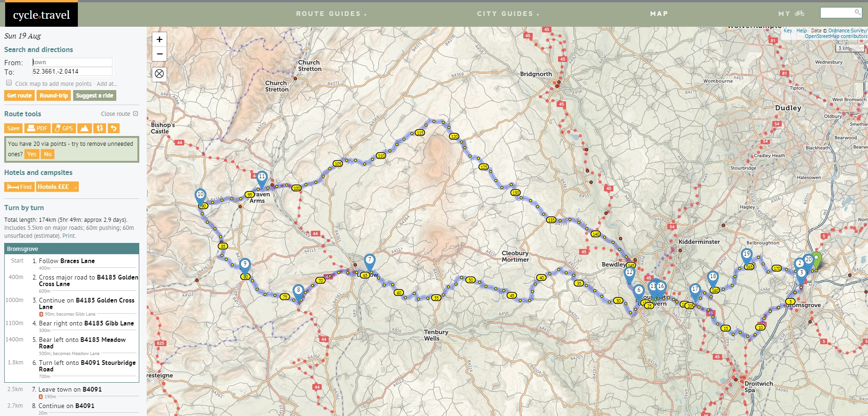This screenshot has width=868, height=416.
Task: Open the Hotels £££ dropdown
Action: [58, 187]
